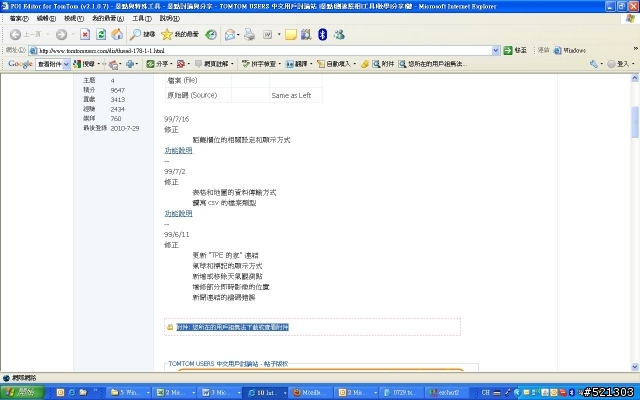
Task: Toggle the Google highlighter pen icon
Action: pos(365,64)
